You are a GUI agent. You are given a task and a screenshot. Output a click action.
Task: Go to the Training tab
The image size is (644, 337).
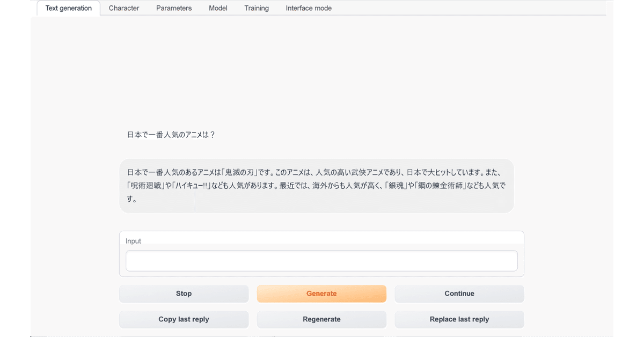click(x=256, y=8)
